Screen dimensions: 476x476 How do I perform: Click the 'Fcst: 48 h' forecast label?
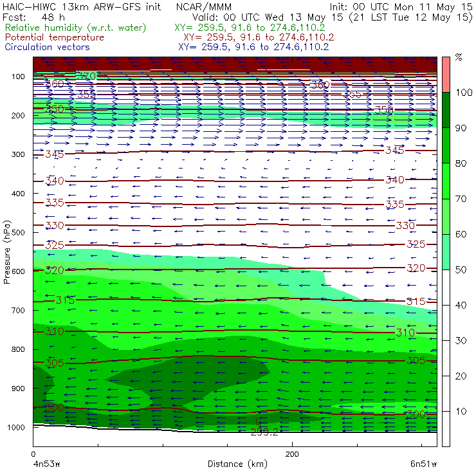[x=33, y=17]
